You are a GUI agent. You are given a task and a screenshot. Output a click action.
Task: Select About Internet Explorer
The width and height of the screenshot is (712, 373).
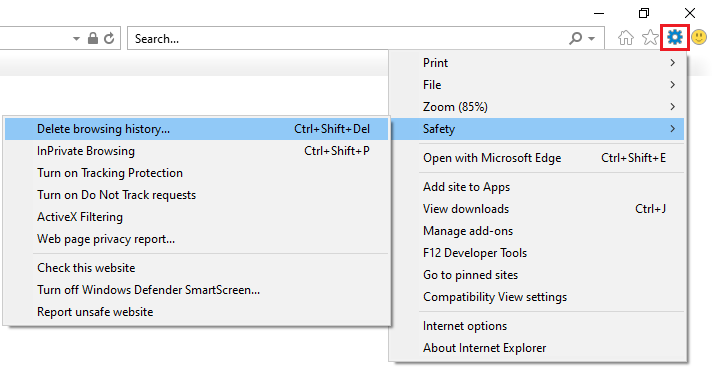point(538,348)
